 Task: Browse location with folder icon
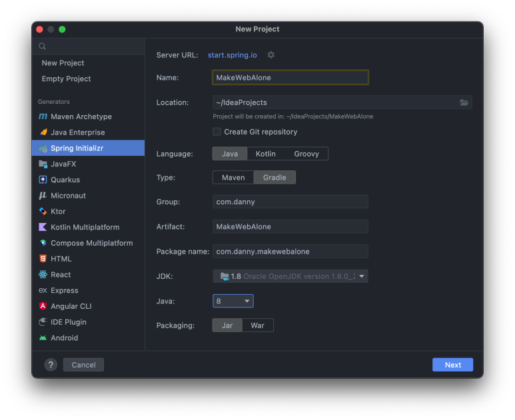(x=464, y=103)
